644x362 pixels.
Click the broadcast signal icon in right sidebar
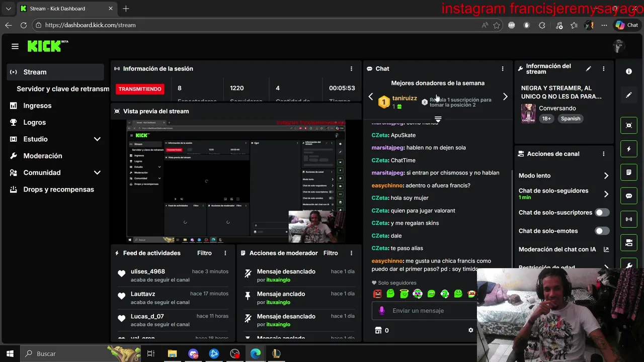[629, 219]
